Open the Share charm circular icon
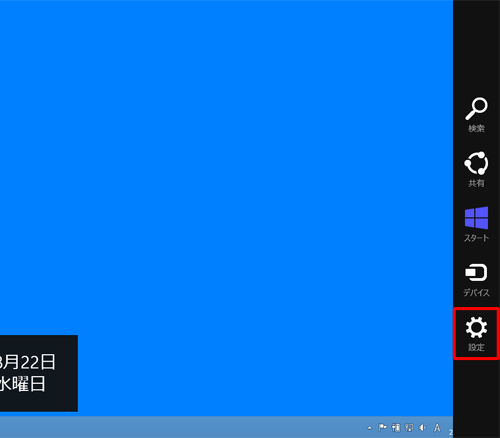500x438 pixels. (x=476, y=163)
